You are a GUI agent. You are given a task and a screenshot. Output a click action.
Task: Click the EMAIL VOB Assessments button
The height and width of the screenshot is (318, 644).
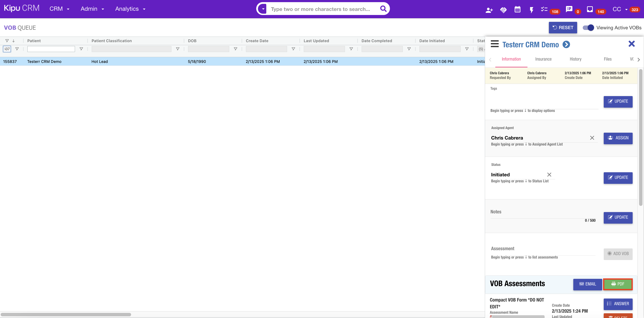pos(587,284)
